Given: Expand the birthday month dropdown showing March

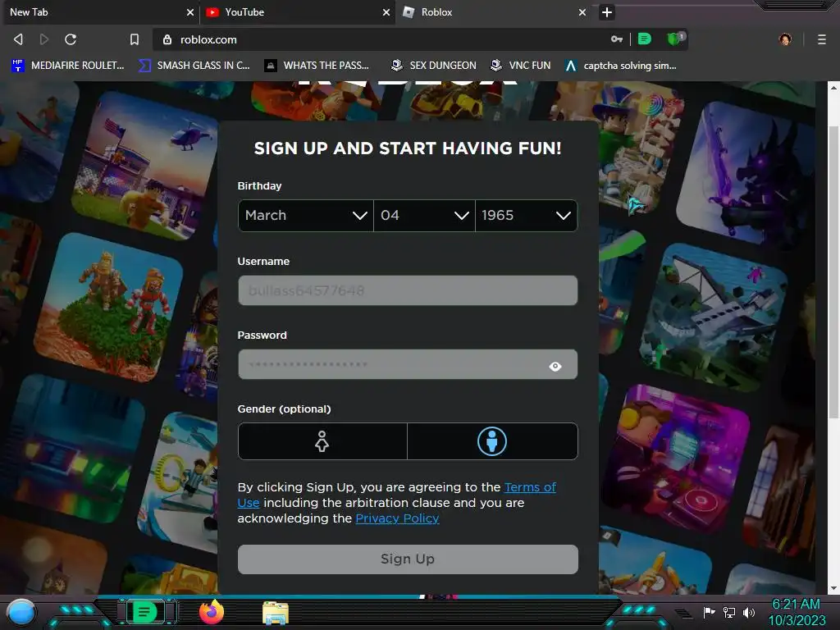Looking at the screenshot, I should [x=305, y=216].
